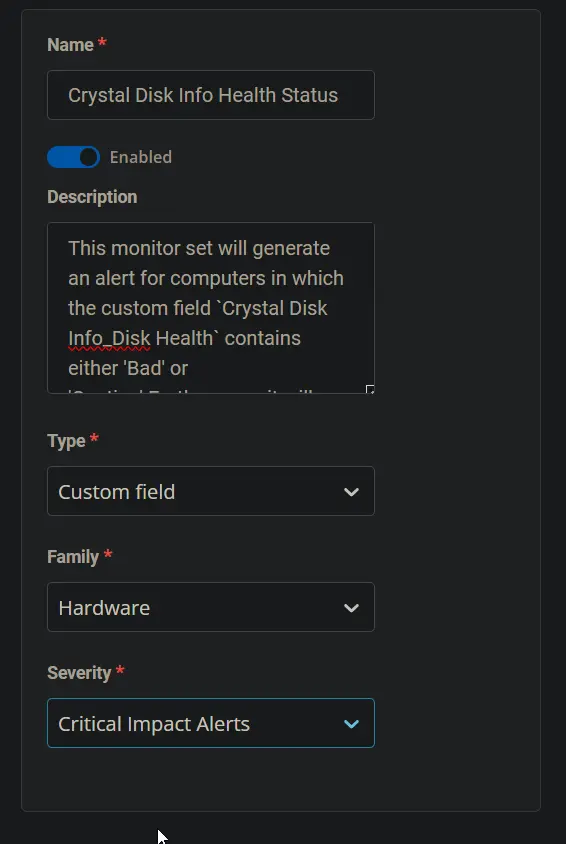
Task: Toggle the Enabled switch off
Action: click(x=73, y=157)
